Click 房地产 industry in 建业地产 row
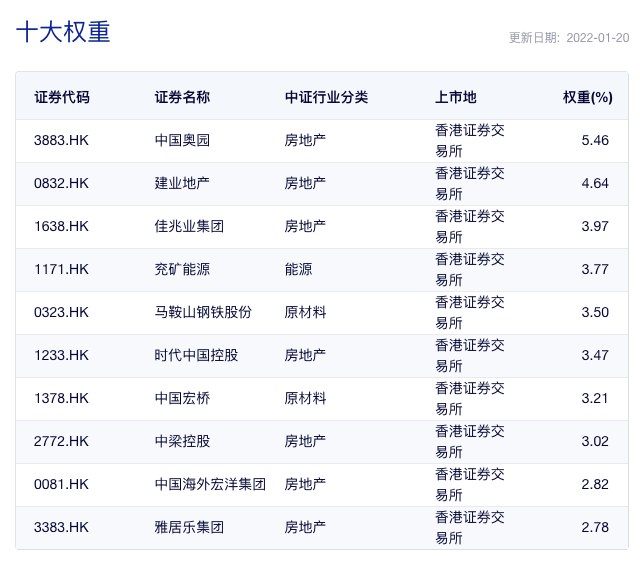The width and height of the screenshot is (640, 569). [305, 183]
